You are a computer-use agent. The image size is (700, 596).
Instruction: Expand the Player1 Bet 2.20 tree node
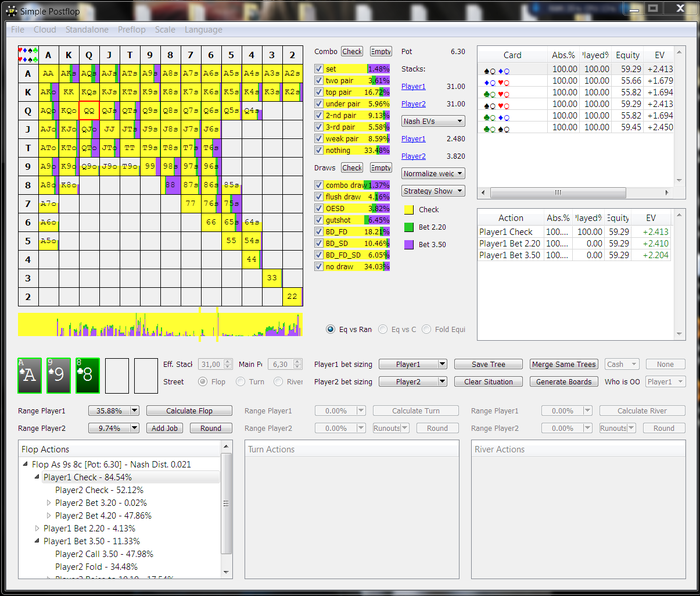click(x=38, y=528)
